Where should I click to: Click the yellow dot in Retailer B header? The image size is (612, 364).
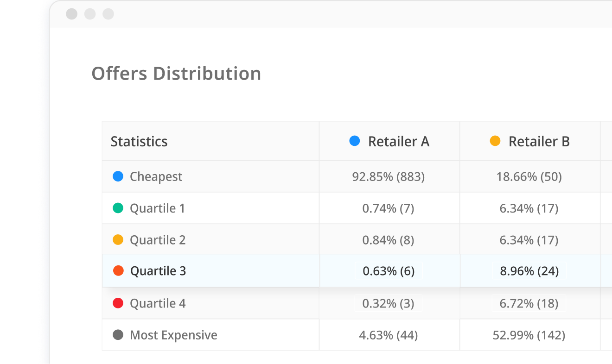tap(494, 141)
